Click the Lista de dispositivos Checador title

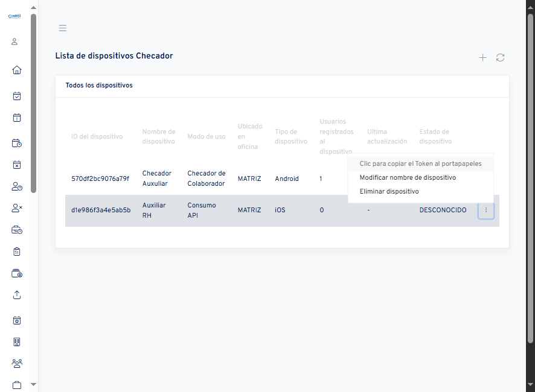[114, 56]
